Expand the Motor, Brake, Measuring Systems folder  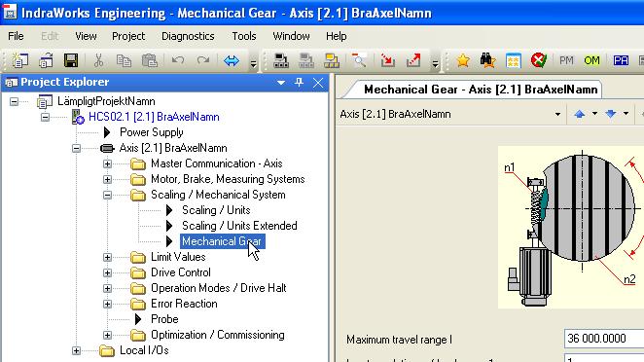(108, 179)
